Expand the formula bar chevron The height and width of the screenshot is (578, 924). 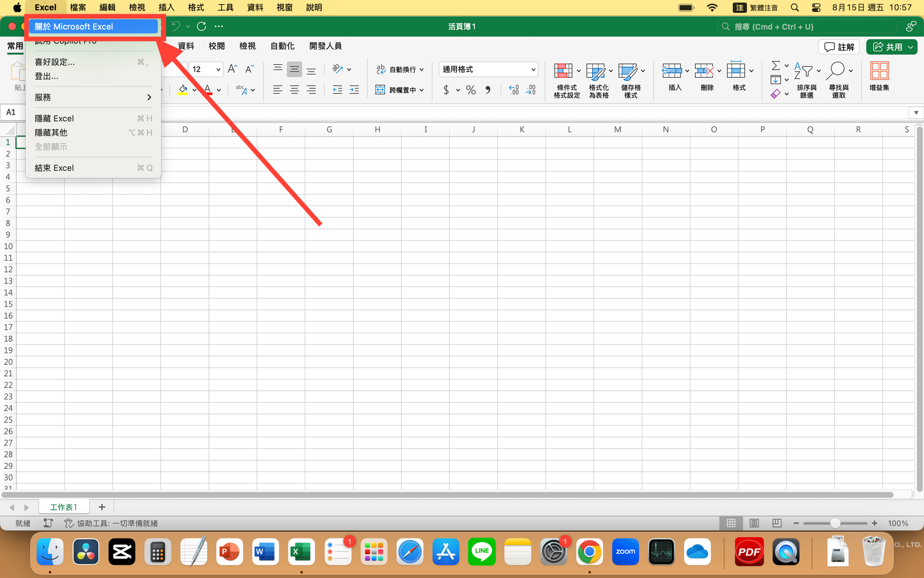(x=916, y=112)
